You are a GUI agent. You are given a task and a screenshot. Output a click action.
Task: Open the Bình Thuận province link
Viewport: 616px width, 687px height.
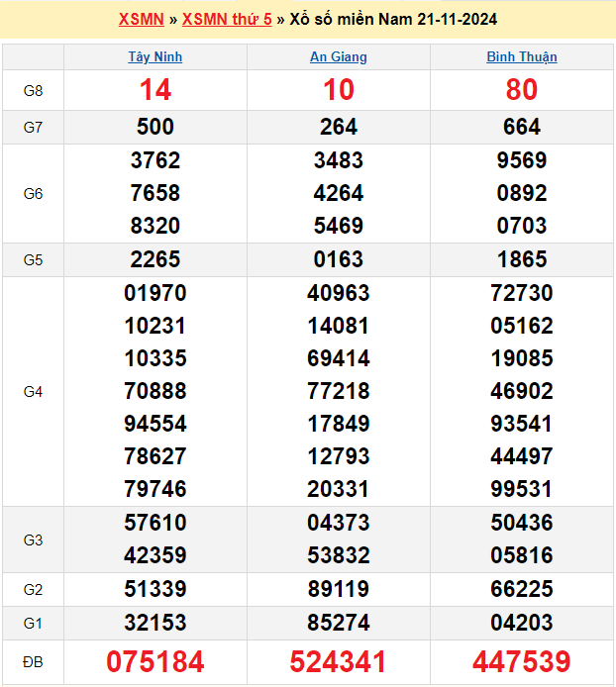(x=522, y=57)
